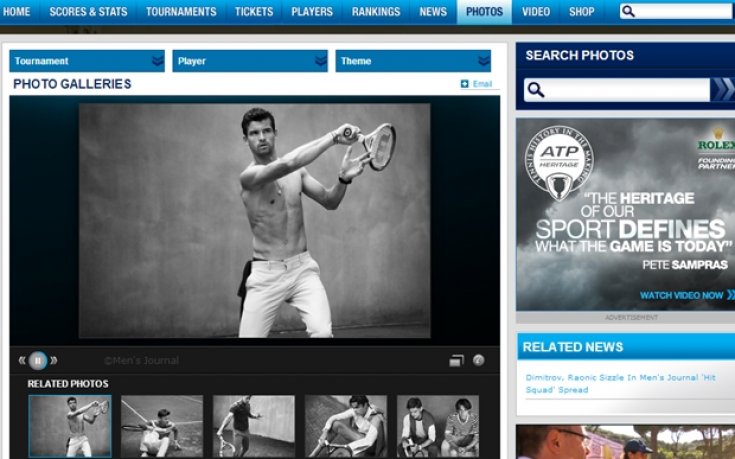Go to the Video section
This screenshot has width=735, height=459.
[536, 12]
